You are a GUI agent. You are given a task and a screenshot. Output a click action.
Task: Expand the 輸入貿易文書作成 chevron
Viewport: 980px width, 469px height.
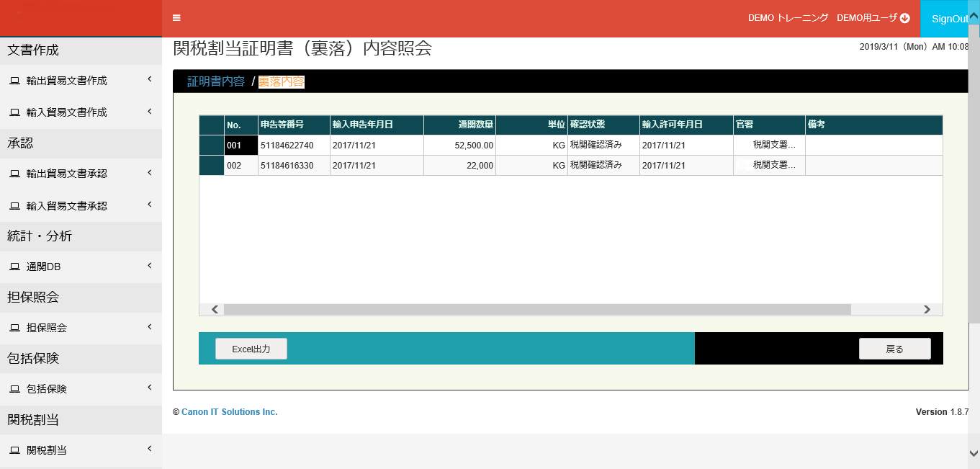[x=149, y=111]
